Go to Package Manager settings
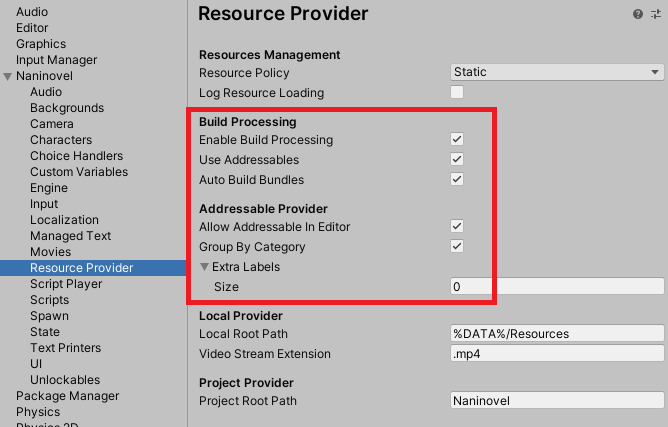Image resolution: width=668 pixels, height=427 pixels. coord(65,396)
